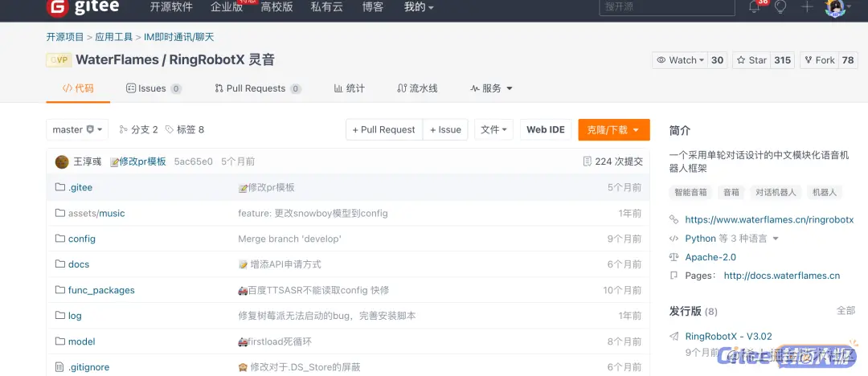Expand the 我的 menu in header

[x=419, y=6]
